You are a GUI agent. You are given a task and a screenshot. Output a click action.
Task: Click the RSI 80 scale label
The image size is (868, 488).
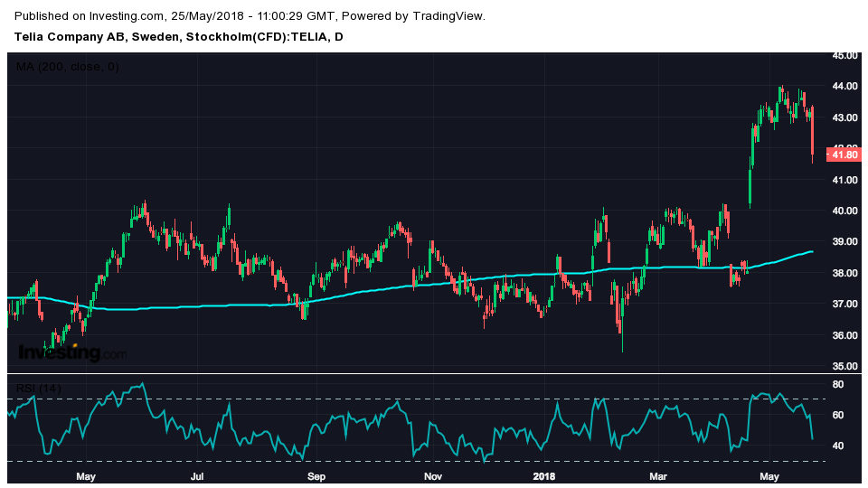tap(838, 385)
